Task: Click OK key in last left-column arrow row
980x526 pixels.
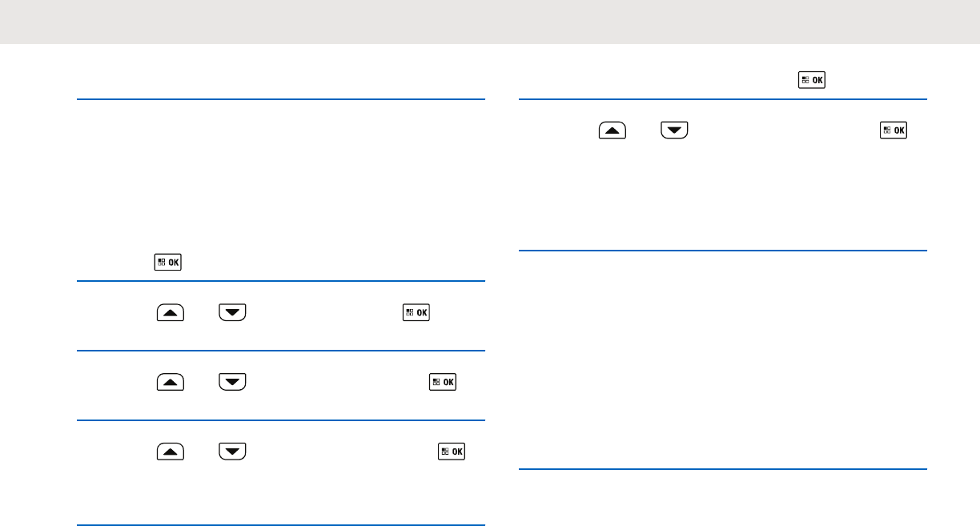Action: (x=452, y=452)
